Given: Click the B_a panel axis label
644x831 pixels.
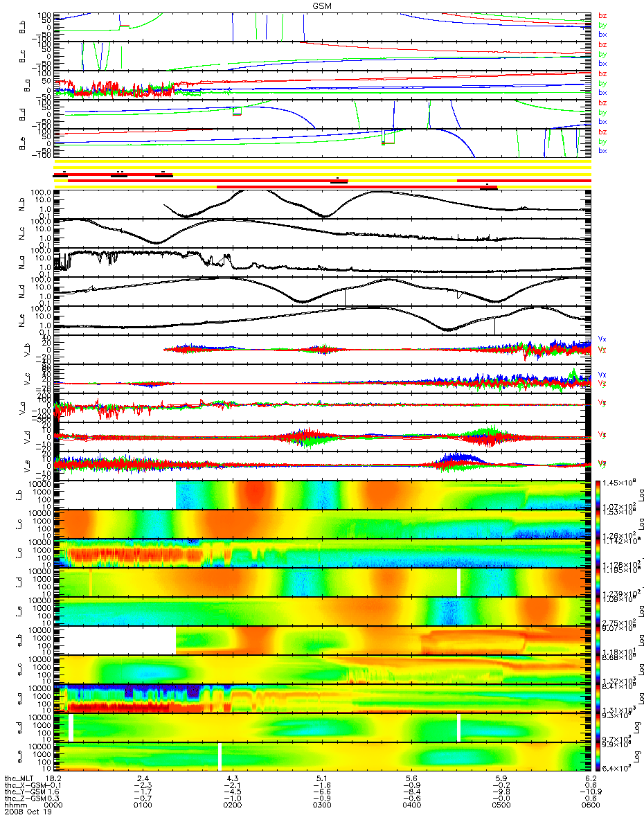Looking at the screenshot, I should pyautogui.click(x=28, y=84).
